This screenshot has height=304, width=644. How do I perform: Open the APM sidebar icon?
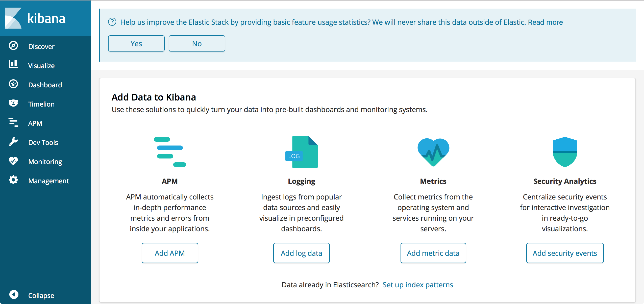pos(13,122)
